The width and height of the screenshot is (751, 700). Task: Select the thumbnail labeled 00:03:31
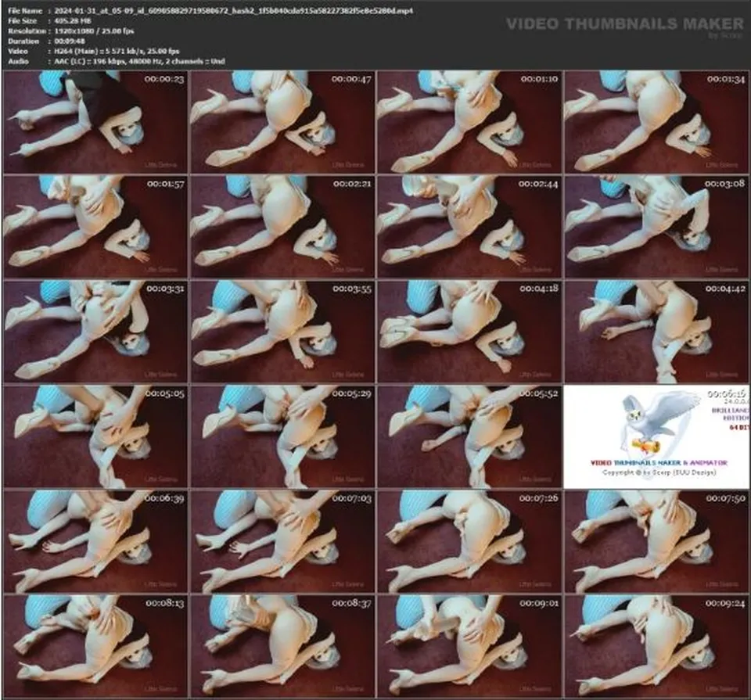[x=95, y=332]
